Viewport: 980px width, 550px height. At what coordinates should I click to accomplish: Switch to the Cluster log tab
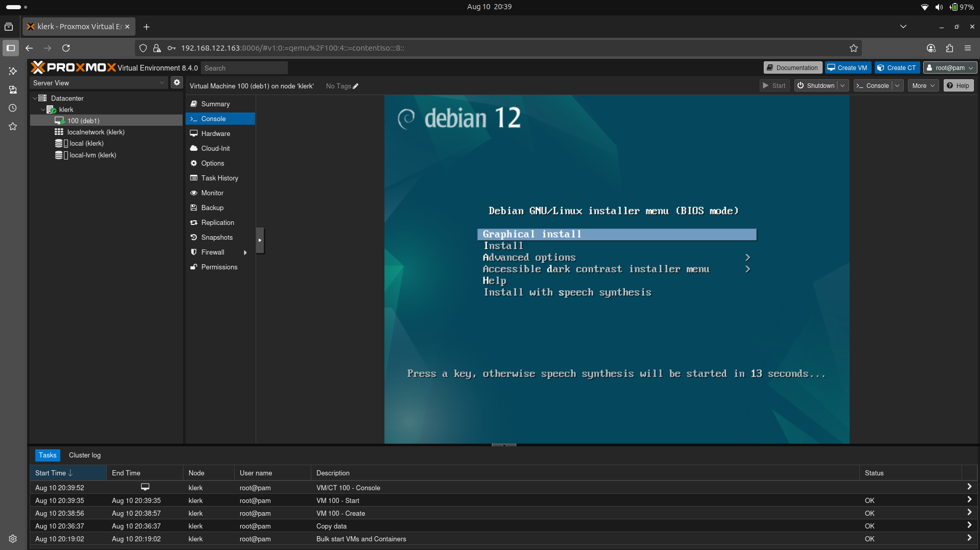coord(84,455)
